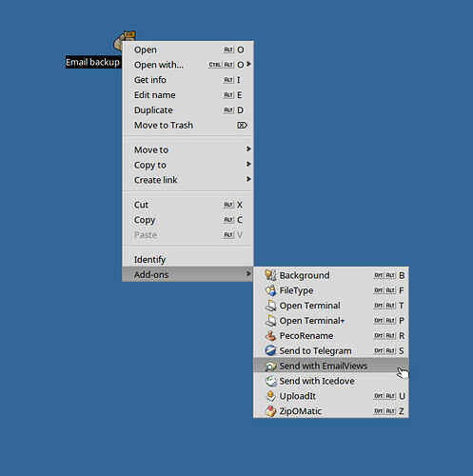
Task: Expand the Create link submenu
Action: coord(187,180)
